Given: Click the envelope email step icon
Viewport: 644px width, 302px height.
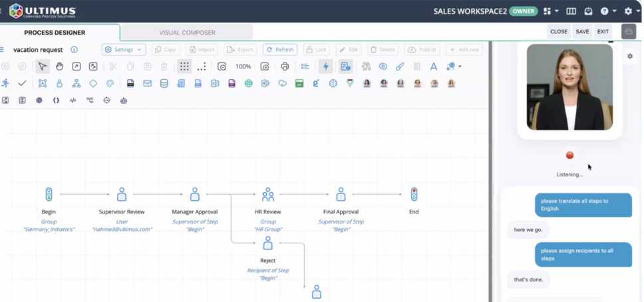Looking at the screenshot, I should (148, 83).
